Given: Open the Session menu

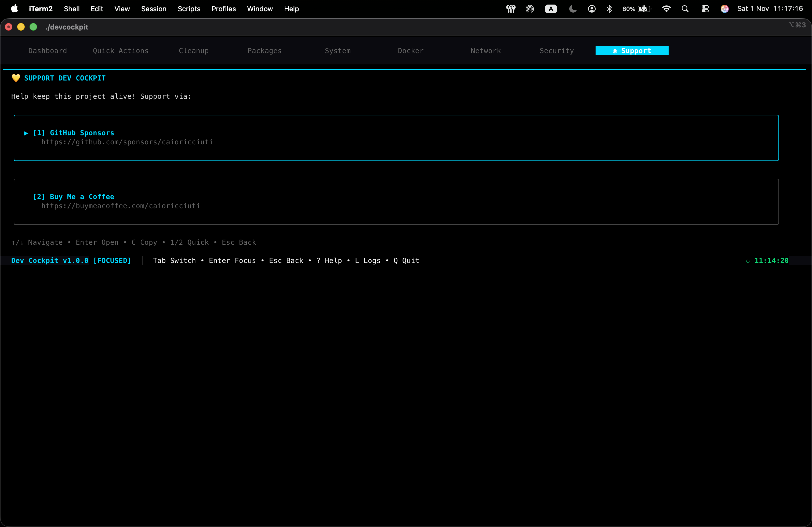Looking at the screenshot, I should [x=154, y=9].
